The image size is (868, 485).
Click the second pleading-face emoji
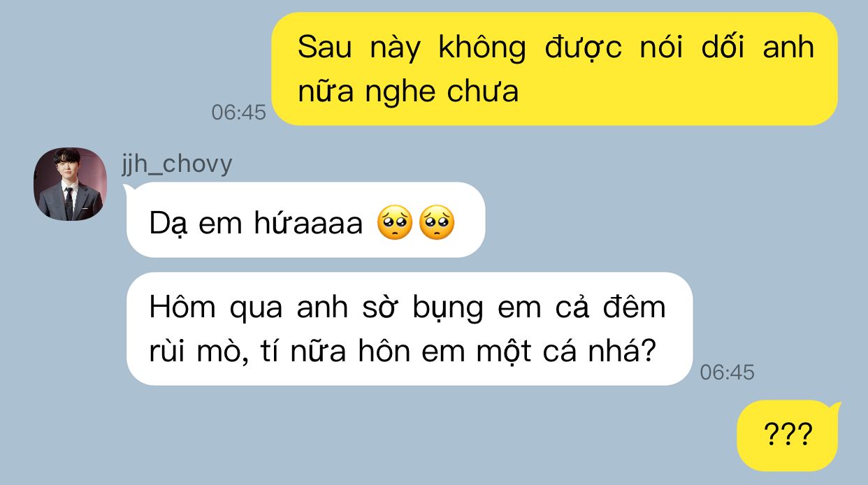point(437,223)
